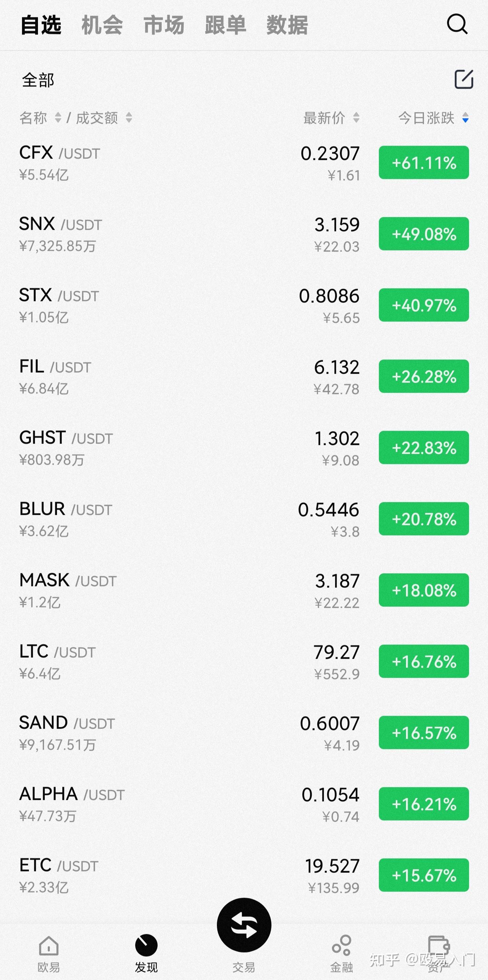Screen dimensions: 488x980
Task: Toggle the SNX +49.08% percentage badge
Action: [x=424, y=233]
